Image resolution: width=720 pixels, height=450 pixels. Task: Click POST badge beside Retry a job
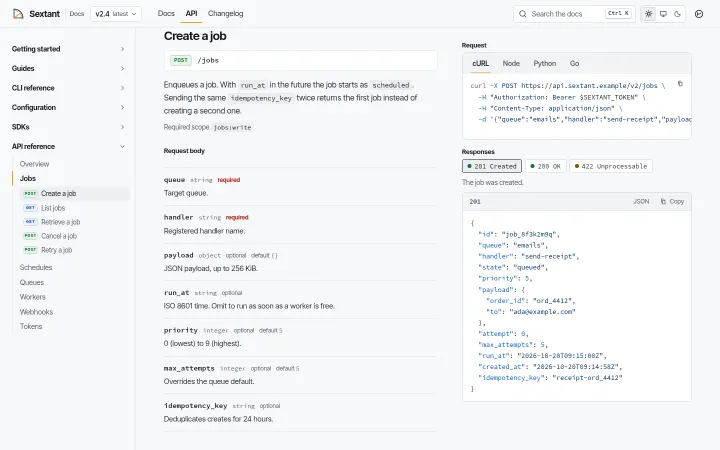coord(30,250)
